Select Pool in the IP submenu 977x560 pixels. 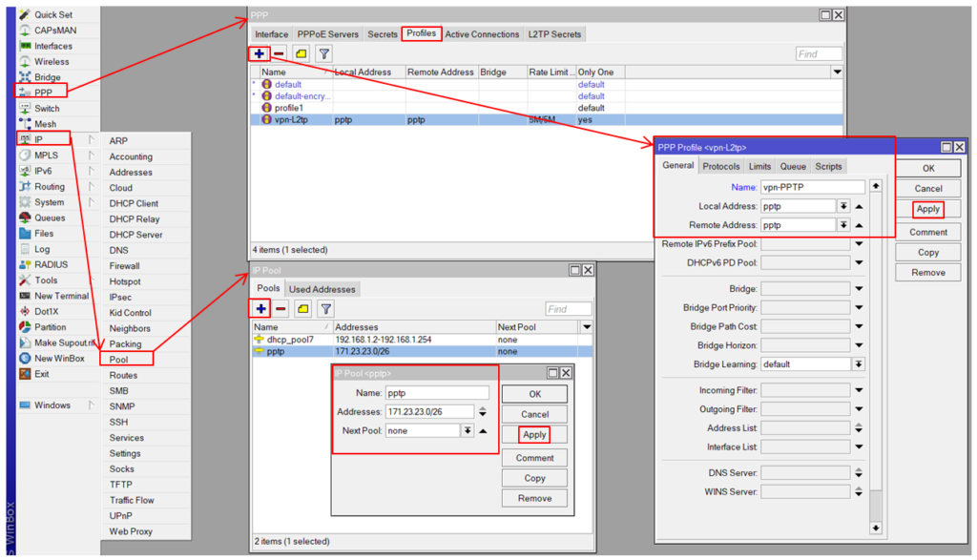click(x=118, y=360)
